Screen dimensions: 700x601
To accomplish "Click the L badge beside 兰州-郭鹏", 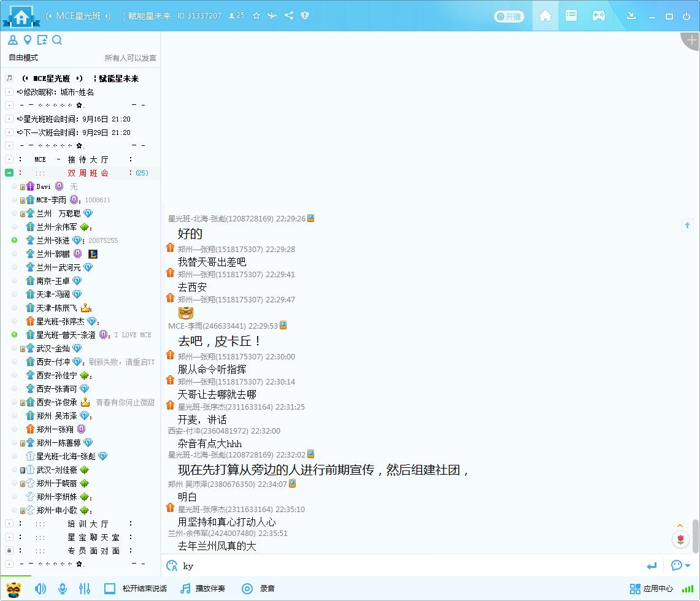I will pyautogui.click(x=93, y=254).
